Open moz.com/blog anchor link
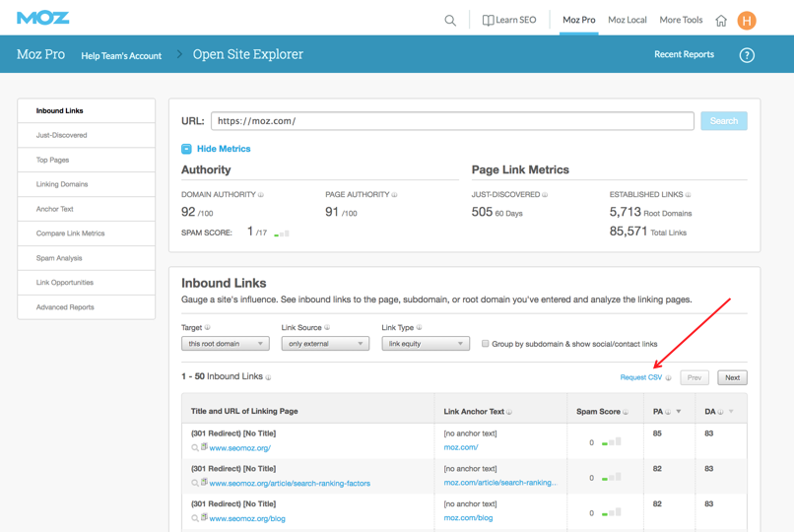 468,518
